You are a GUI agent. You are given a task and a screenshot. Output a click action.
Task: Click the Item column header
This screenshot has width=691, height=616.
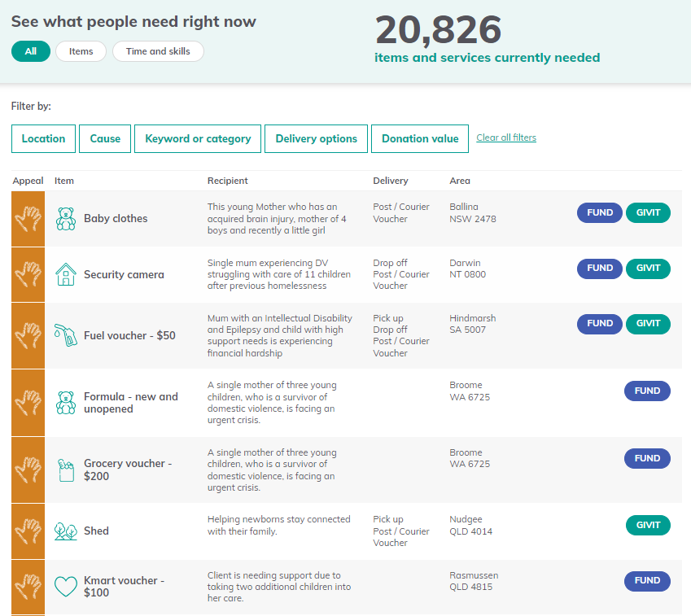tap(64, 181)
